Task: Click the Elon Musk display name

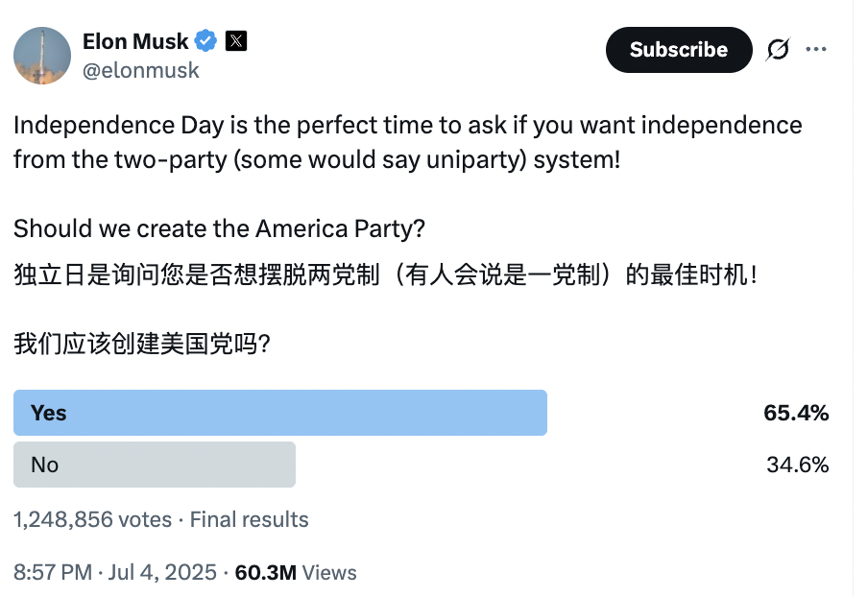Action: 135,41
